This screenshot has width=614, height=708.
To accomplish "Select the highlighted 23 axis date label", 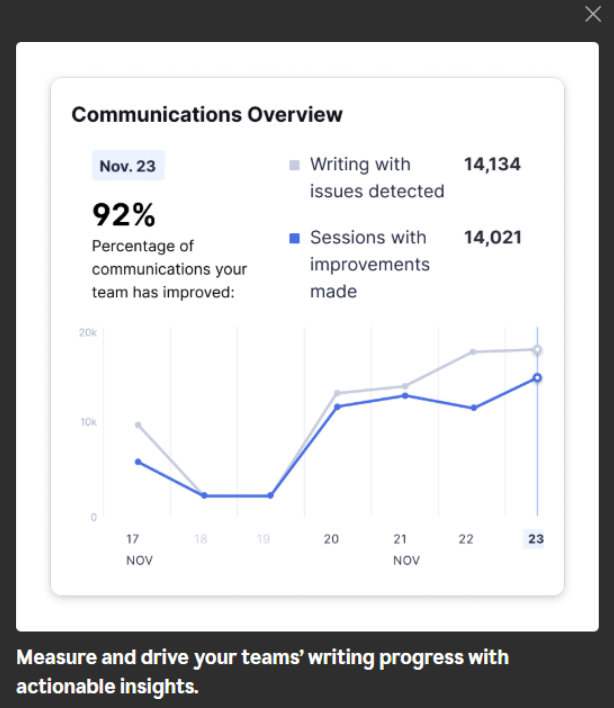I will [x=535, y=539].
